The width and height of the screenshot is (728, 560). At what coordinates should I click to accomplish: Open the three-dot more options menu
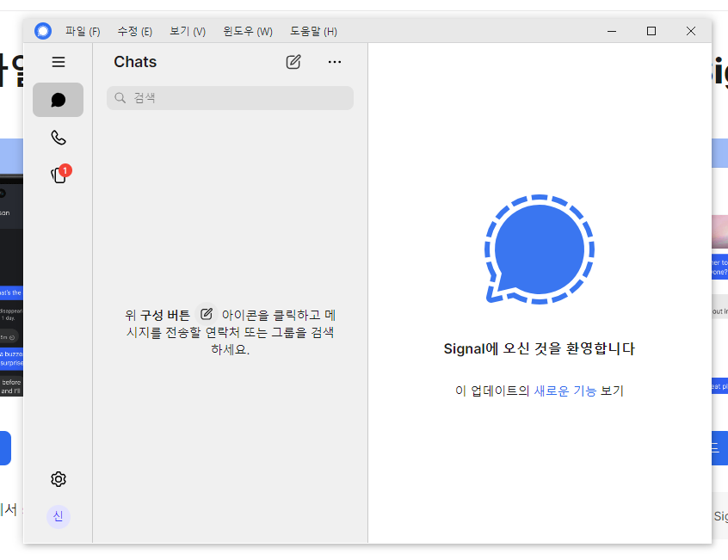click(334, 62)
